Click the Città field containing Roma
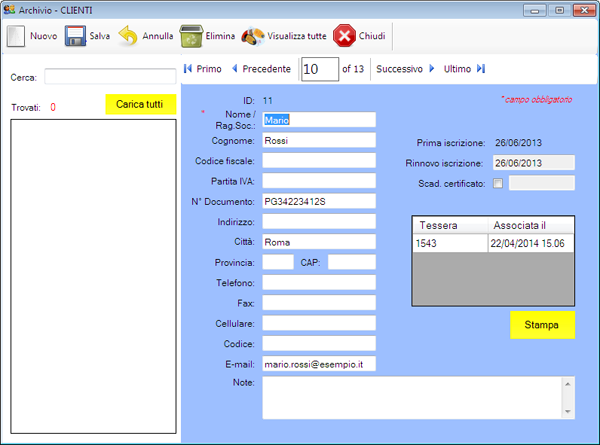The height and width of the screenshot is (445, 600). [x=319, y=242]
